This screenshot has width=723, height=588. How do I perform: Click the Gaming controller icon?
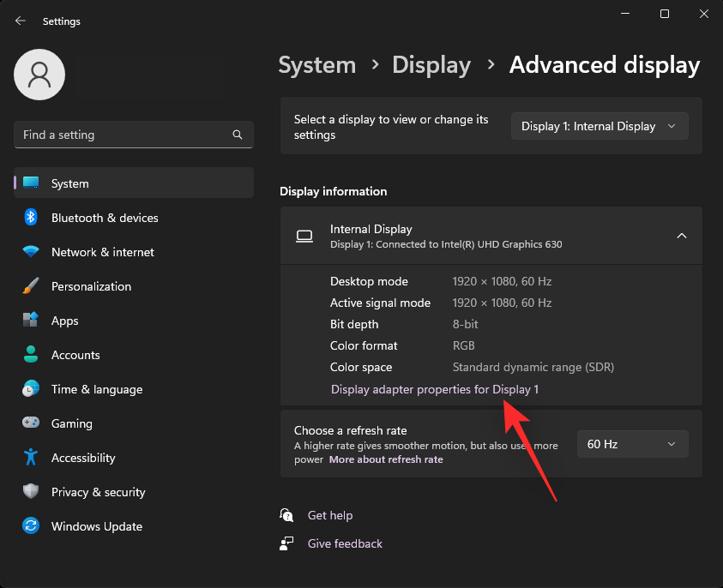(x=31, y=423)
